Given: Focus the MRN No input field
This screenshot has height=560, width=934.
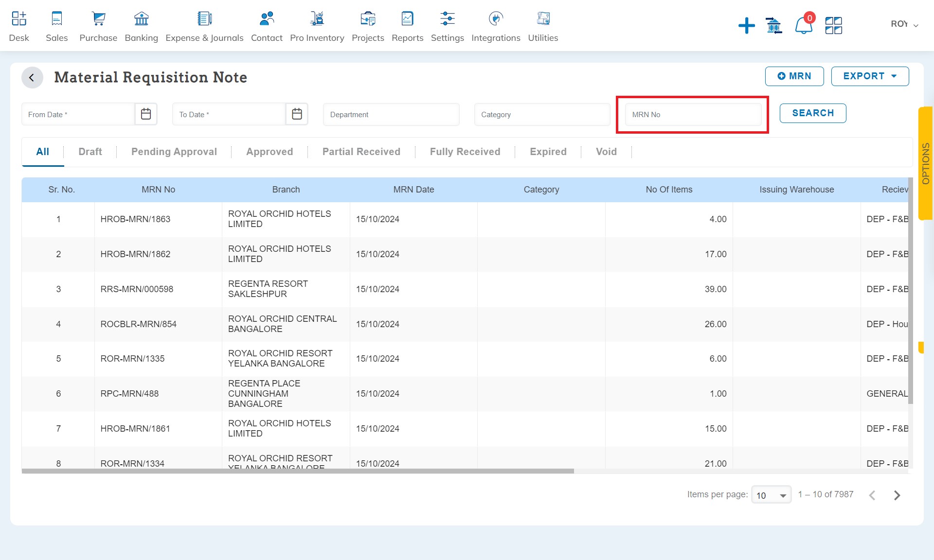Looking at the screenshot, I should pos(693,114).
